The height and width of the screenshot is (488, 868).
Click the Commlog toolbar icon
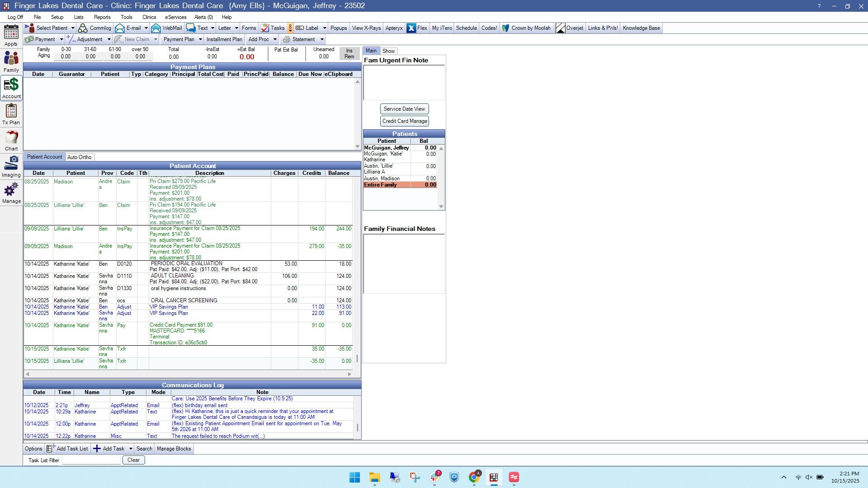click(94, 28)
